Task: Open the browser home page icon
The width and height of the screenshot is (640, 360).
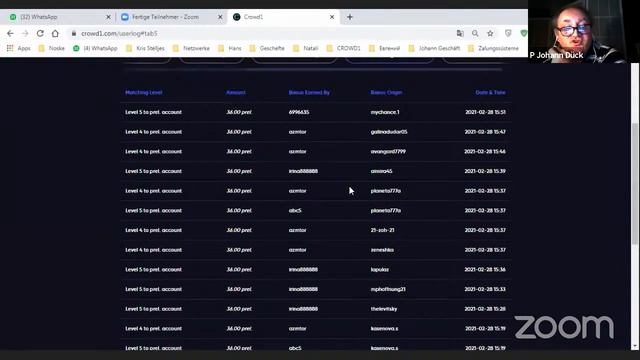Action: point(55,33)
